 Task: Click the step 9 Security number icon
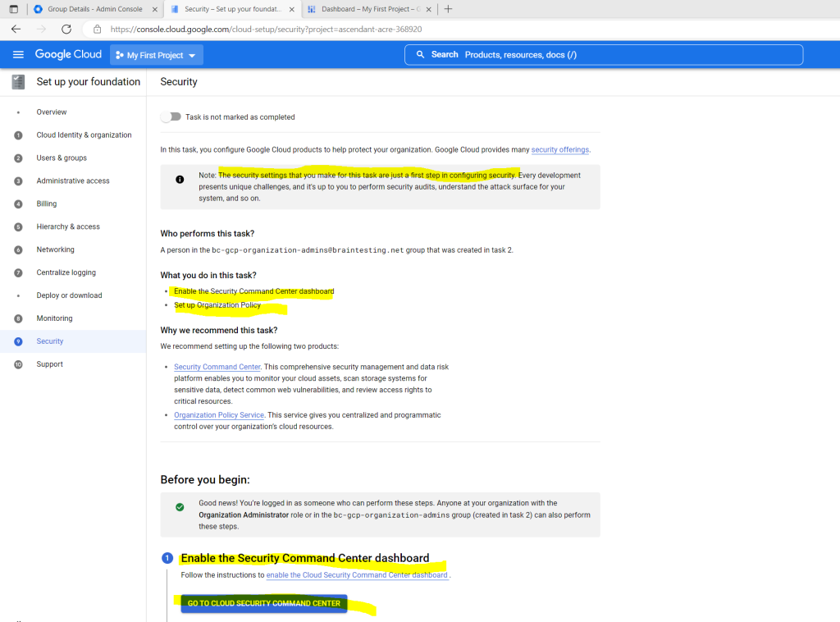pyautogui.click(x=18, y=341)
